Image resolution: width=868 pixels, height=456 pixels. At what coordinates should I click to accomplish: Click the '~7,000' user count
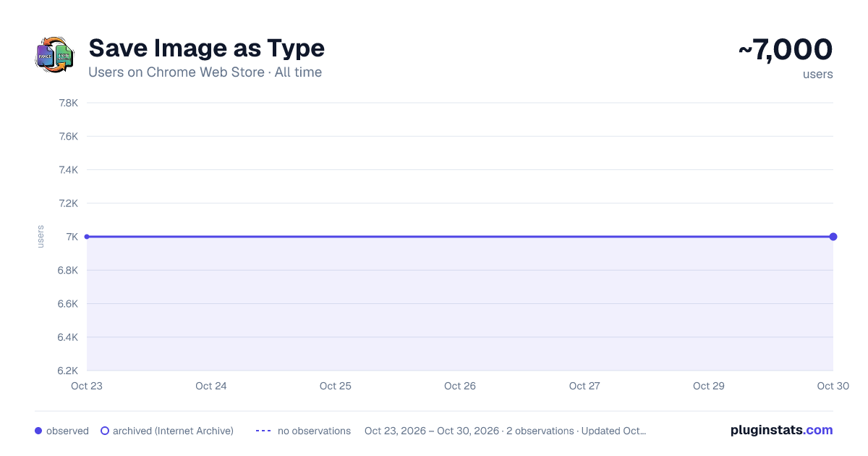[x=786, y=49]
